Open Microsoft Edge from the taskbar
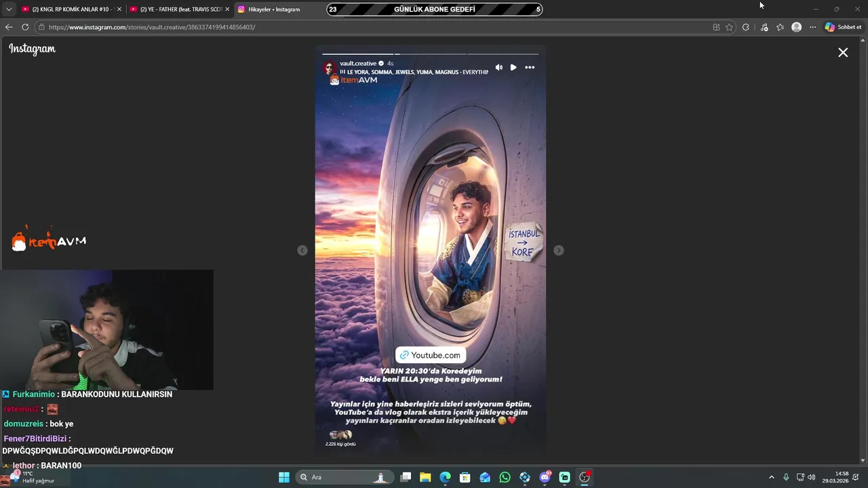 [x=445, y=477]
